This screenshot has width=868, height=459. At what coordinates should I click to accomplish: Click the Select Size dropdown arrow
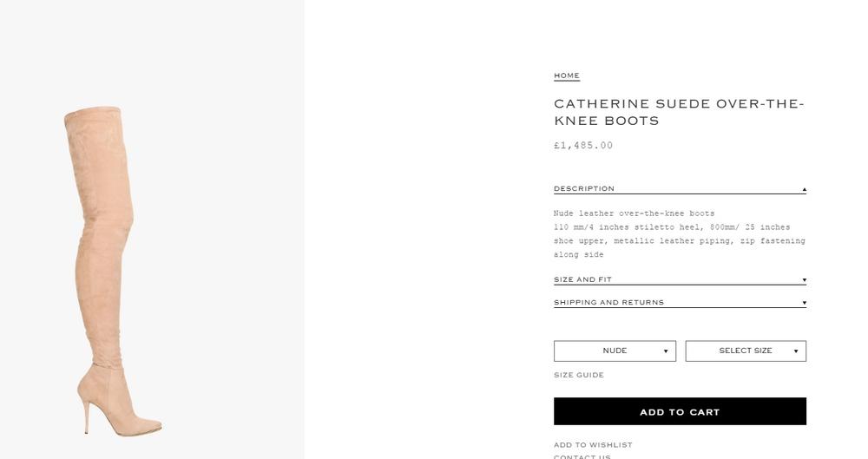pyautogui.click(x=796, y=351)
